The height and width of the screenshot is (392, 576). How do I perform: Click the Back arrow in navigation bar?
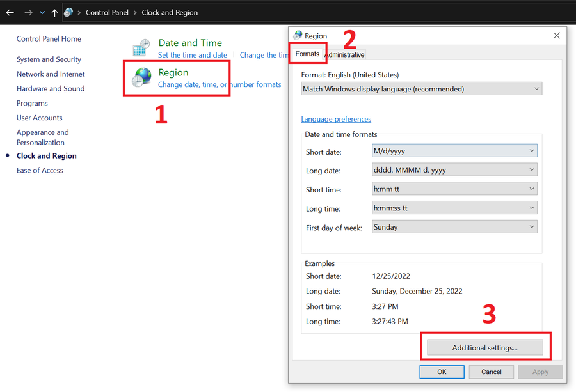tap(10, 13)
